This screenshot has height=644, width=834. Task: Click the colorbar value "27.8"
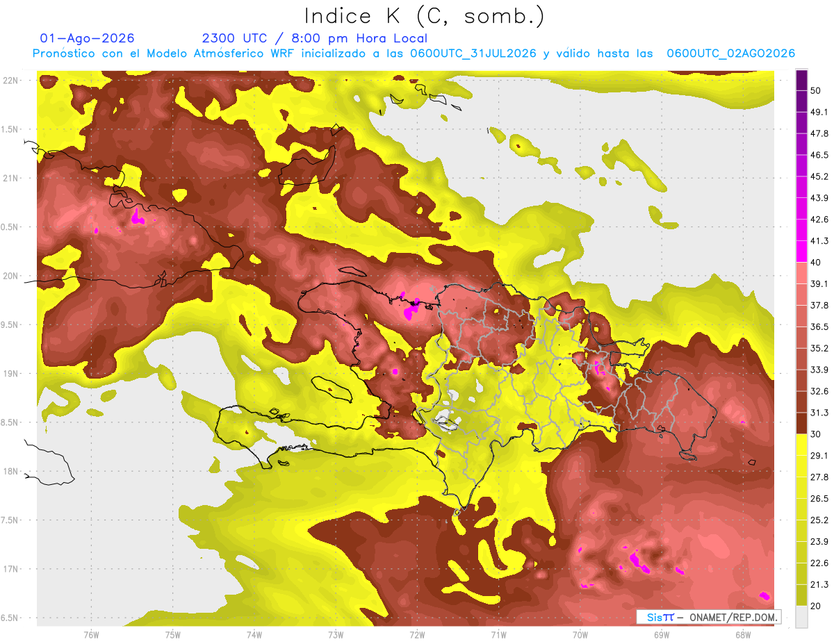pos(819,477)
